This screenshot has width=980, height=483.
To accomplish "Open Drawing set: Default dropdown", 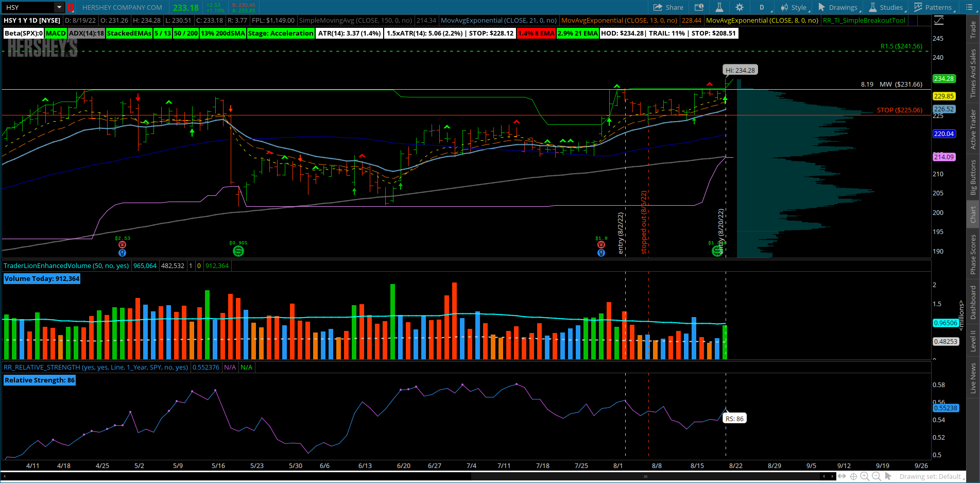I will (x=932, y=476).
